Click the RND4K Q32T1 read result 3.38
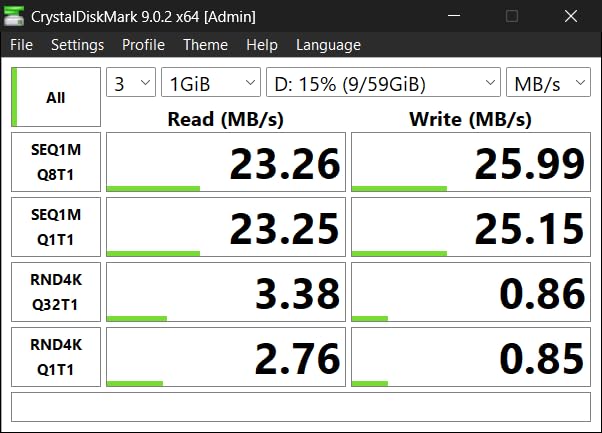 [x=226, y=292]
